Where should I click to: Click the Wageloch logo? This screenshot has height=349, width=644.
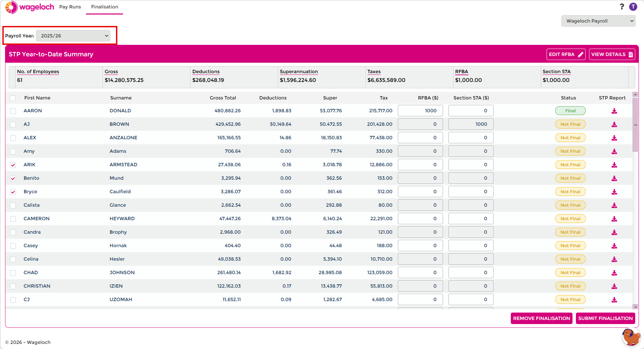[x=30, y=7]
